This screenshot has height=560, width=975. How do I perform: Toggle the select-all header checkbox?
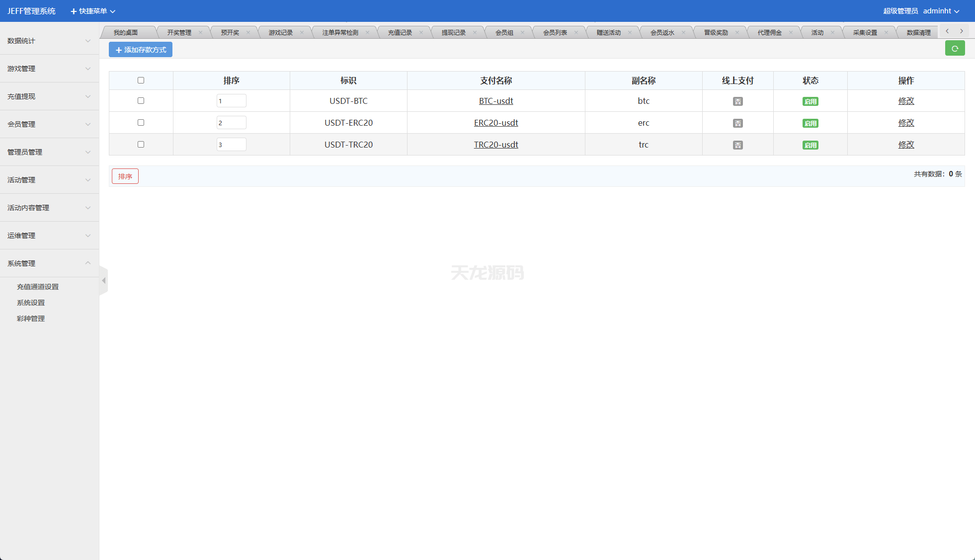(x=141, y=80)
